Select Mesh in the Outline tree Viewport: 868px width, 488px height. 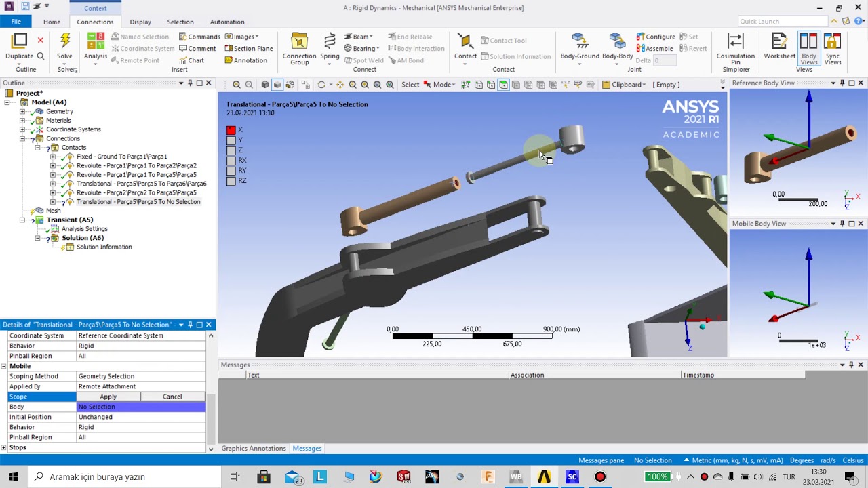[53, 211]
